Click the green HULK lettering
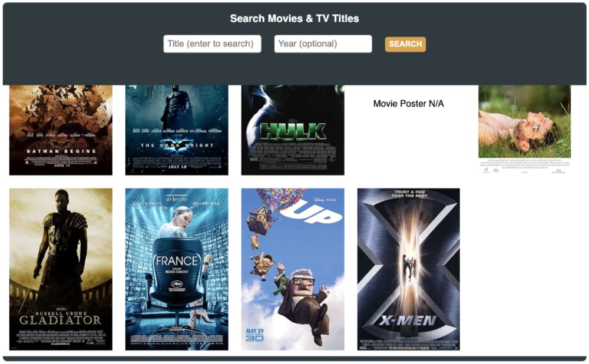 point(293,131)
